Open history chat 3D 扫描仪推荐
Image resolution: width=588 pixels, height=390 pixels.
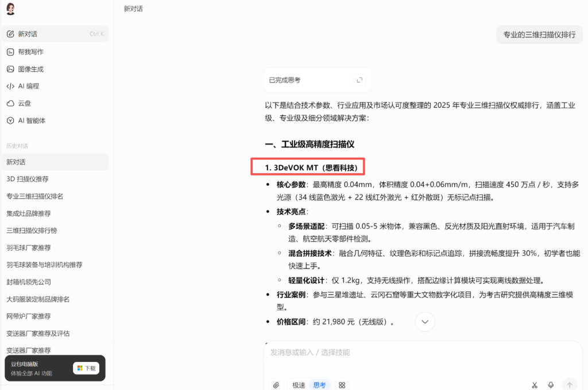28,179
